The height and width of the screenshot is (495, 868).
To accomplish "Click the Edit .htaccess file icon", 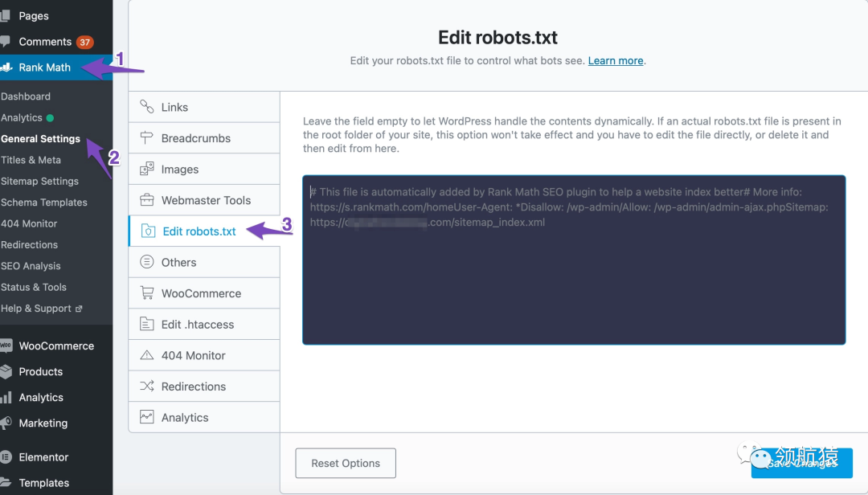I will point(147,325).
